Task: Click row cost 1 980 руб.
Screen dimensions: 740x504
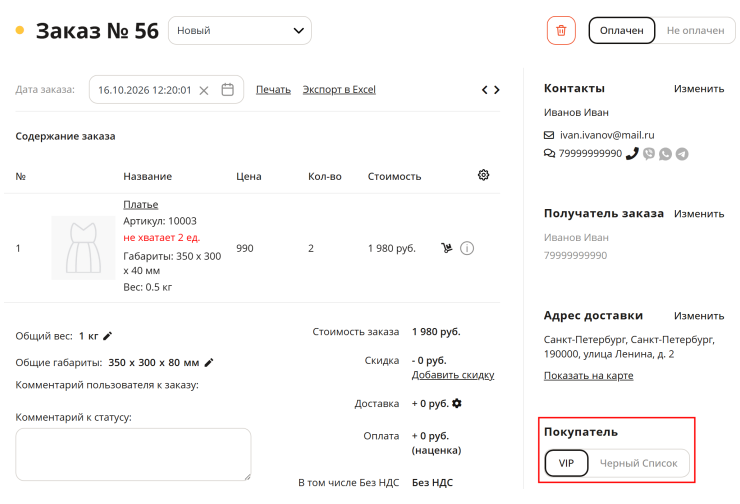Action: [392, 248]
